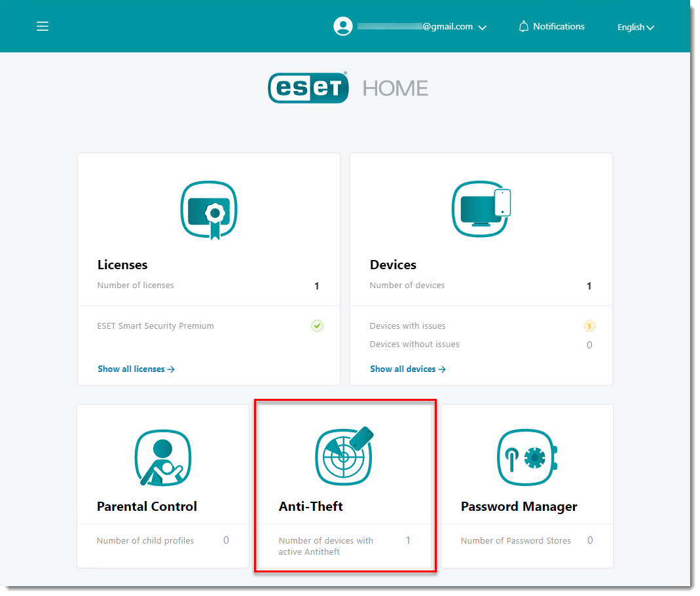Open the Password Manager heading
700x596 pixels.
click(x=519, y=507)
